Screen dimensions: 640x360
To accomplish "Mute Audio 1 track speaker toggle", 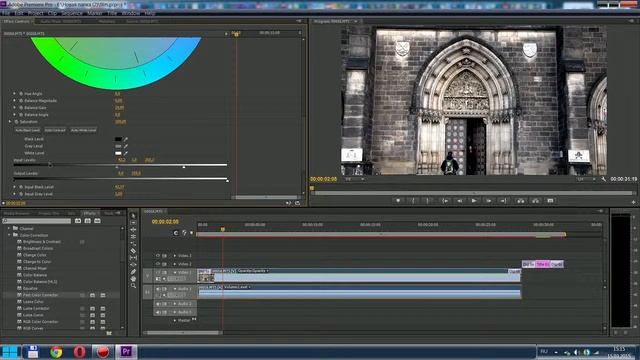I will coord(158,289).
